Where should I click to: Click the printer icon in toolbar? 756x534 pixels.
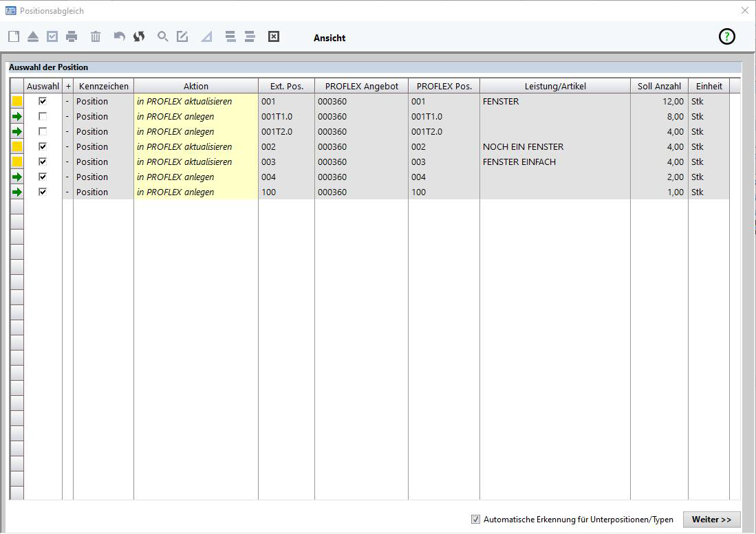point(72,36)
